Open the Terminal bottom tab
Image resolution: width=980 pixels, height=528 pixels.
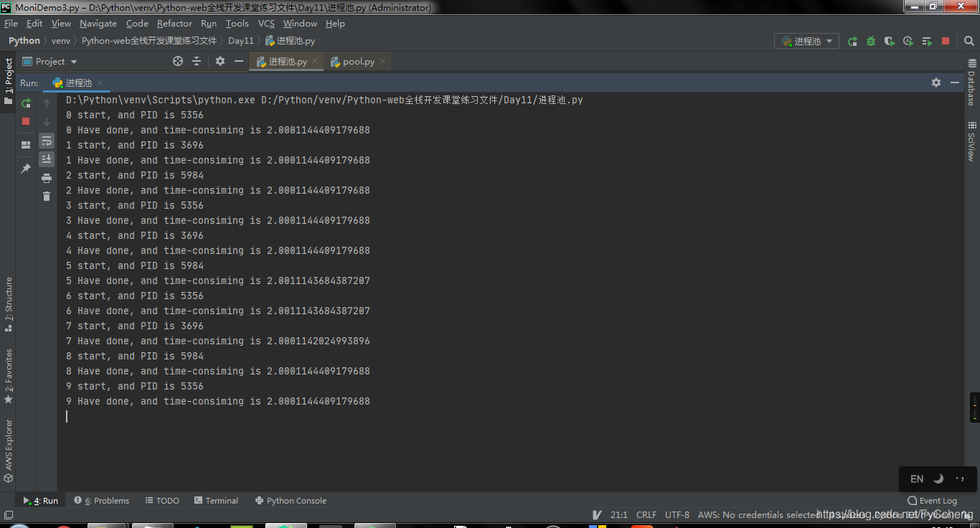pos(215,501)
